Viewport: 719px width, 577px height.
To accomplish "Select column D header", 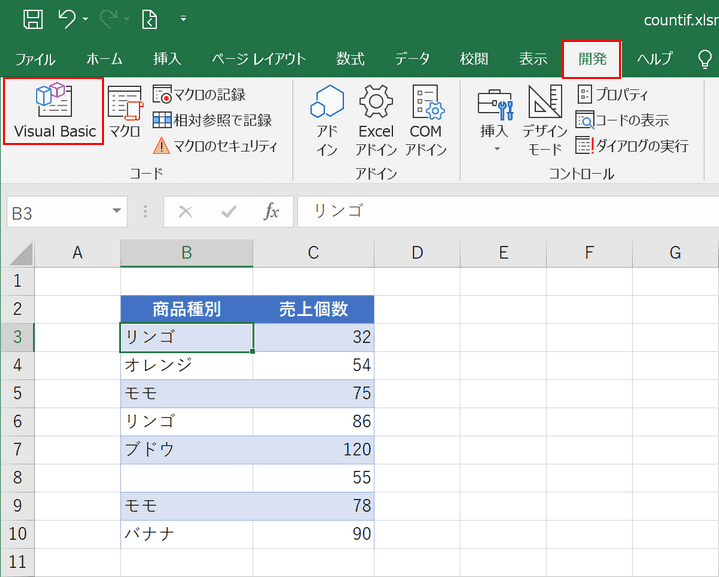I will click(x=417, y=253).
